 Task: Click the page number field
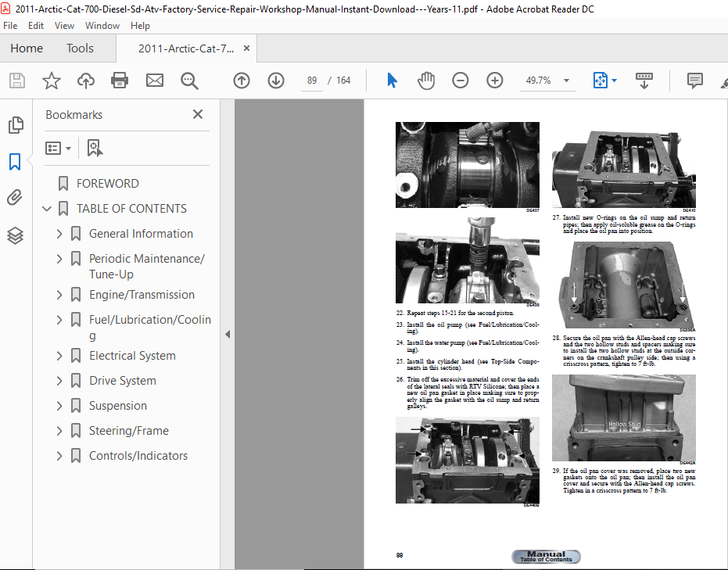pyautogui.click(x=312, y=81)
